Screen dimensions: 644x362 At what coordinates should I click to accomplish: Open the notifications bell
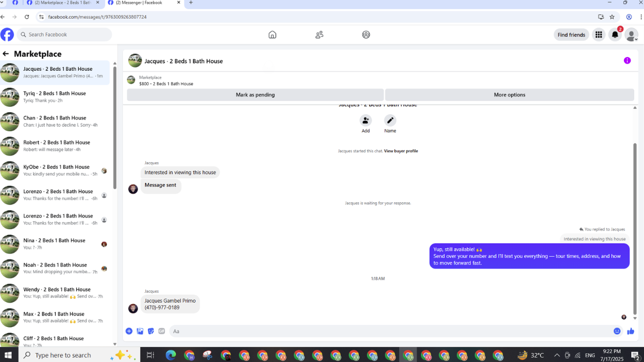[615, 35]
